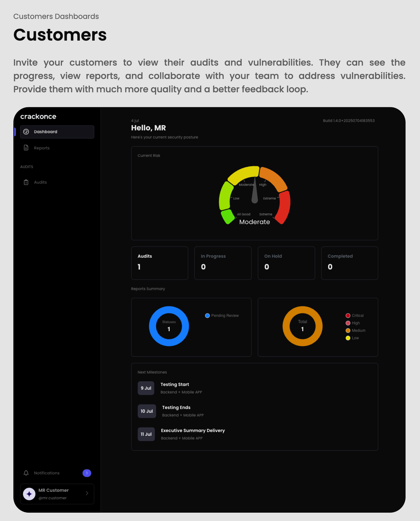
Task: Toggle the Critical severity legend item
Action: (348, 316)
